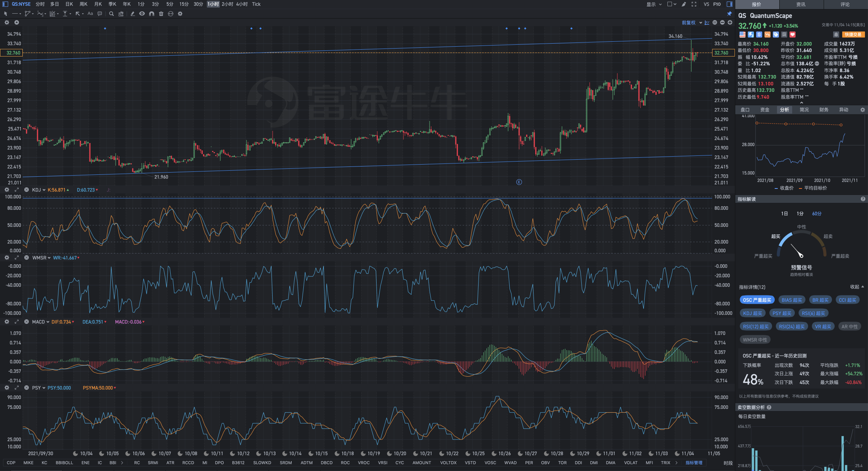Open the WMSR indicator selector dropdown

tap(41, 257)
